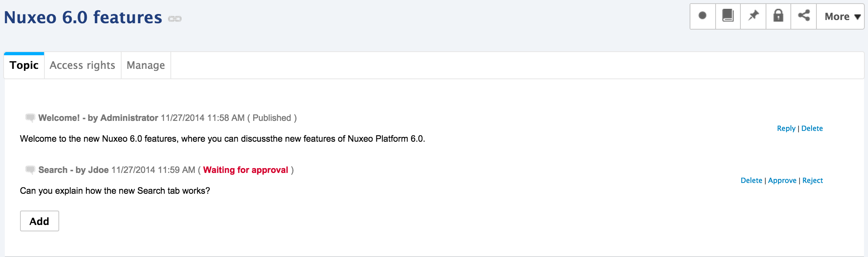The image size is (868, 257).
Task: Click the Nuxeo 6.0 features title
Action: pos(83,18)
